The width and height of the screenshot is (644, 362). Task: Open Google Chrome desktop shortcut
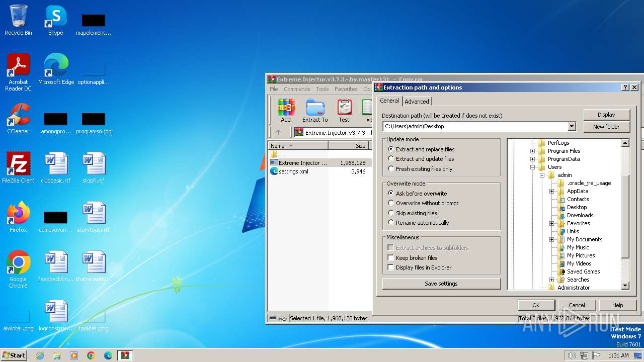[18, 269]
